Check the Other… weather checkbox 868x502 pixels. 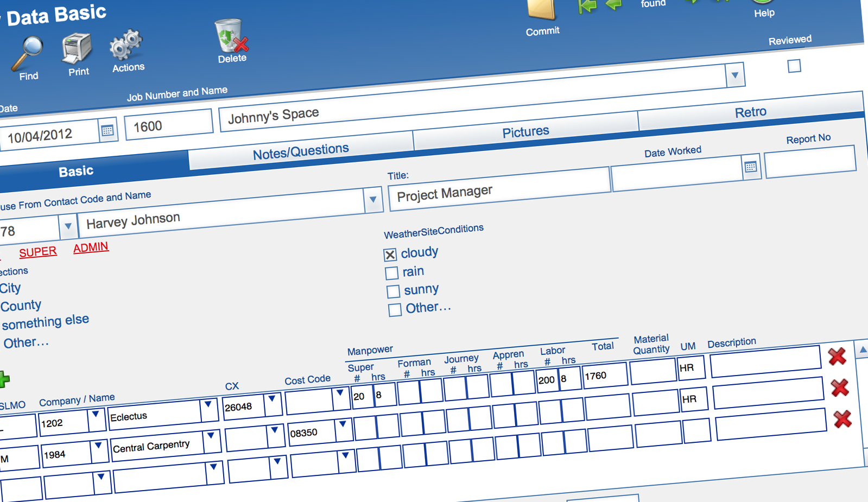coord(395,310)
